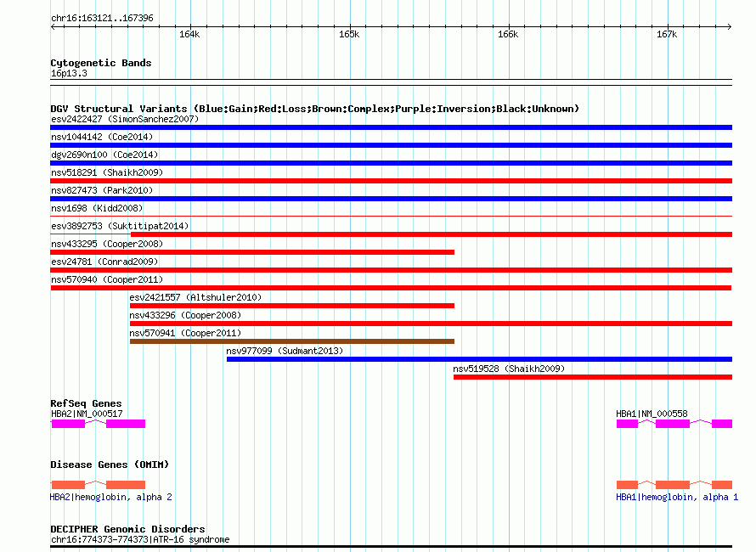The image size is (756, 552).
Task: Click the nsv827473 (Park2010) label
Action: [x=102, y=190]
